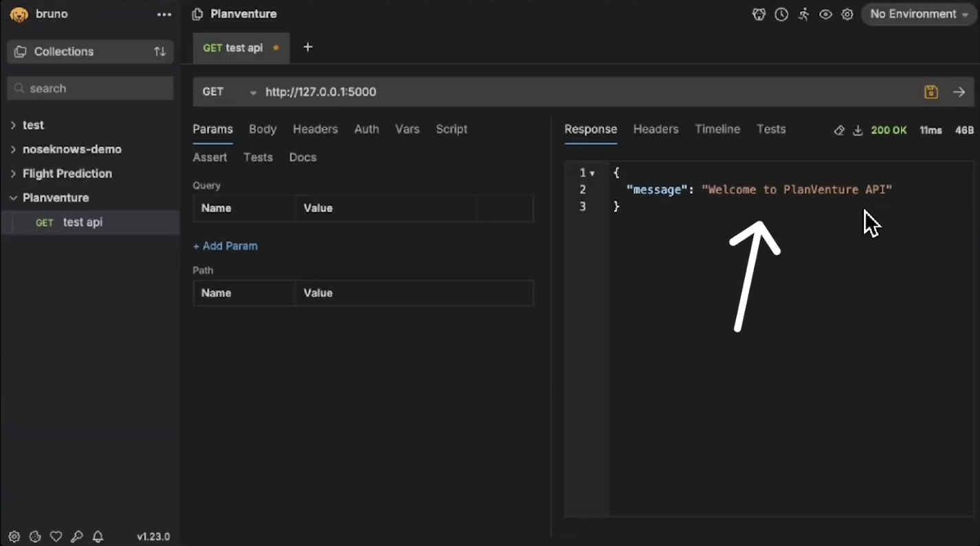Open the No Environment dropdown
The image size is (980, 546).
[919, 14]
